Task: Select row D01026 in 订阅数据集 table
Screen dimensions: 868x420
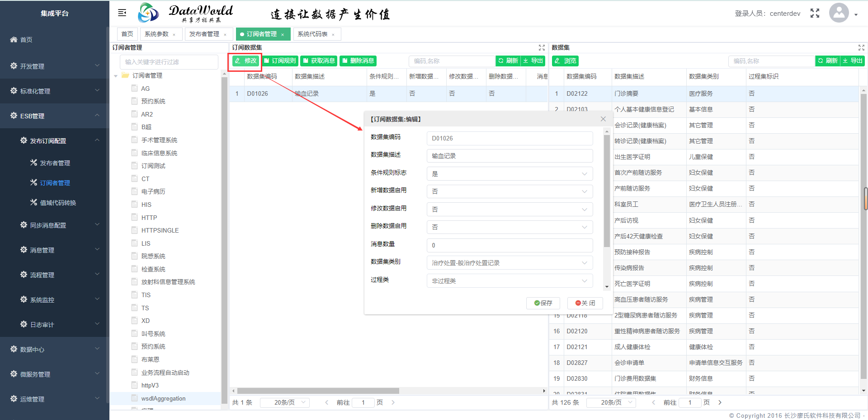Action: tap(388, 93)
